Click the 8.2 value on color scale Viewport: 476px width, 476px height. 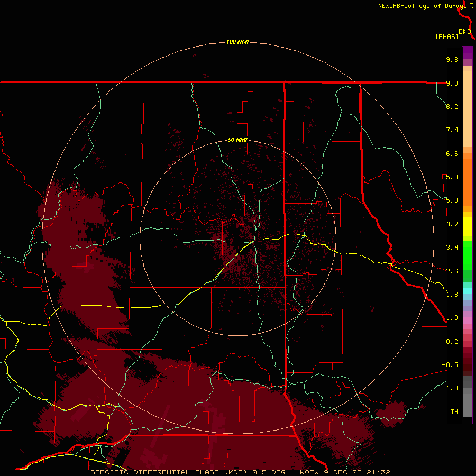click(x=452, y=106)
